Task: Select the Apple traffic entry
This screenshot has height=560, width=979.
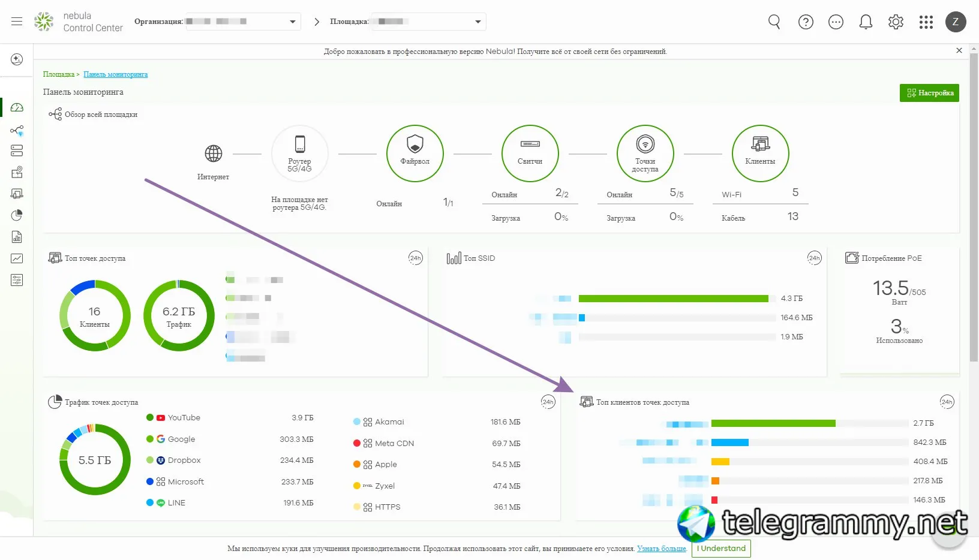Action: [x=437, y=465]
